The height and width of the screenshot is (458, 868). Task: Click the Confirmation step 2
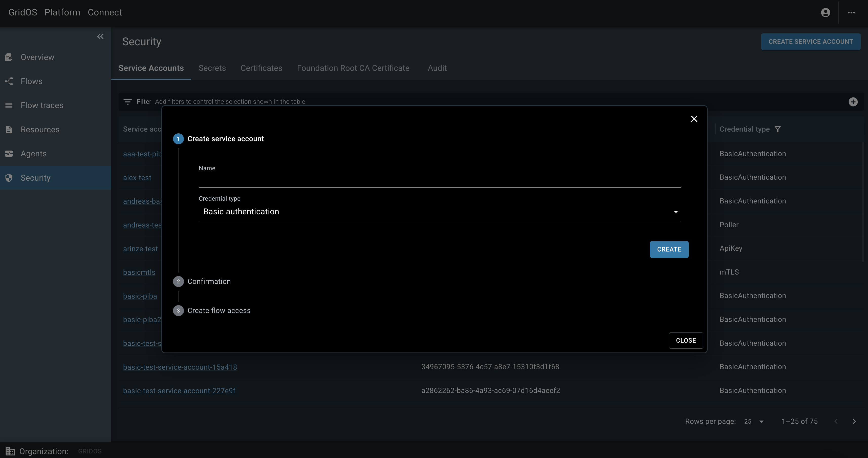[x=202, y=281]
